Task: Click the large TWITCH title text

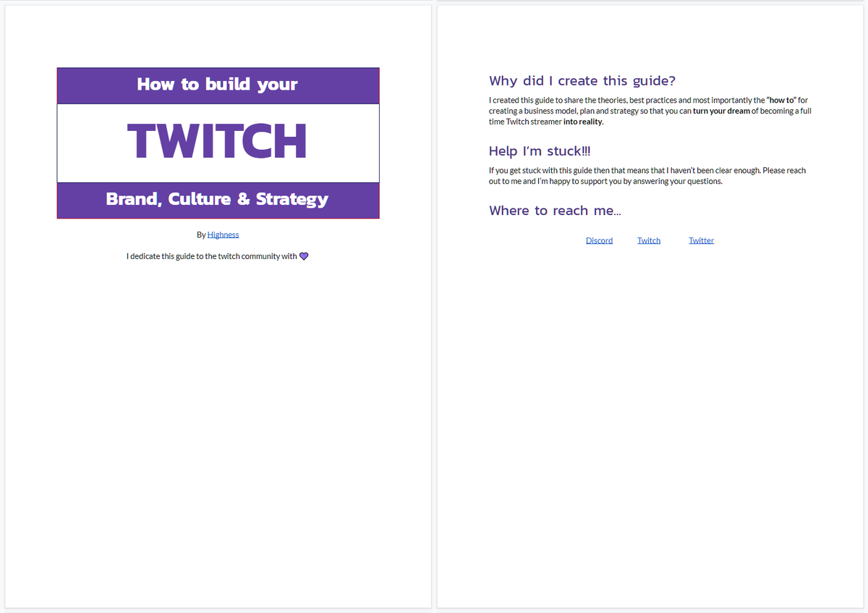Action: point(218,141)
